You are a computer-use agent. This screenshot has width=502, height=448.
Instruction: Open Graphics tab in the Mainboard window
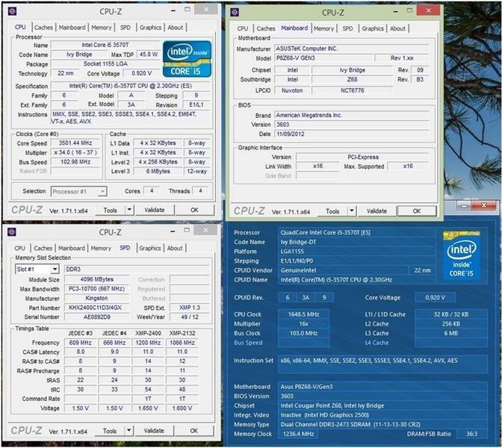tap(373, 28)
